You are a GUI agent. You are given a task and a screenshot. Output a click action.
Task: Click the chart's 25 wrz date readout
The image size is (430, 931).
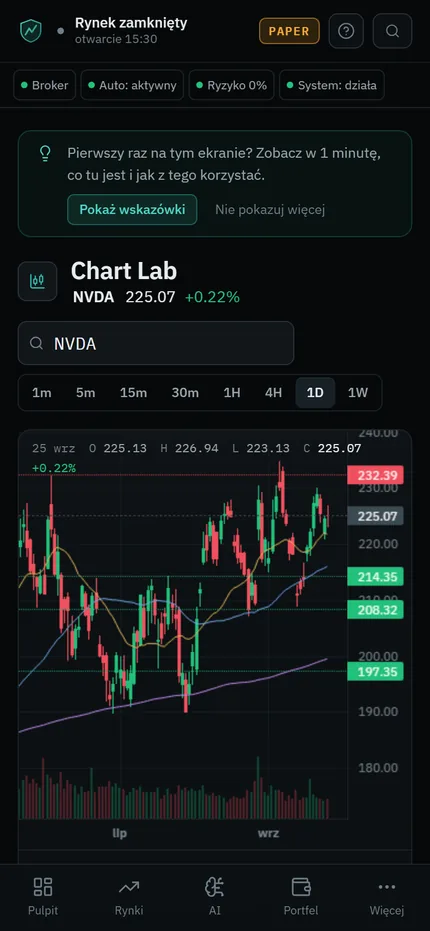[x=53, y=448]
